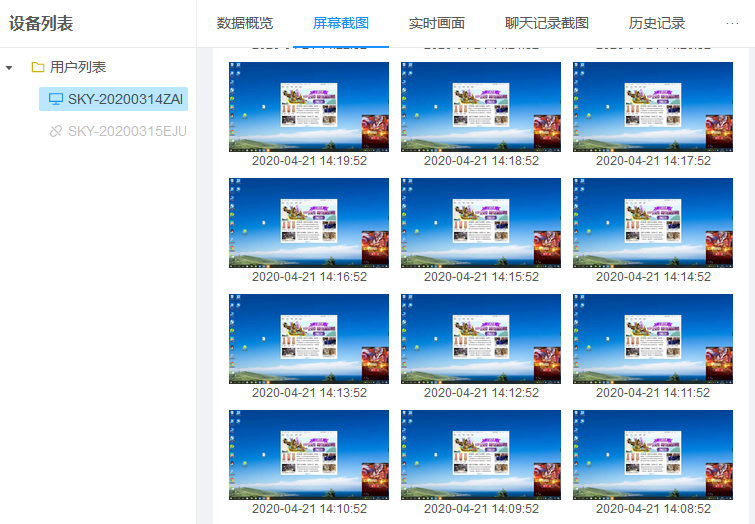Image resolution: width=755 pixels, height=524 pixels.
Task: Go to the 历史记录 tab
Action: 657,23
